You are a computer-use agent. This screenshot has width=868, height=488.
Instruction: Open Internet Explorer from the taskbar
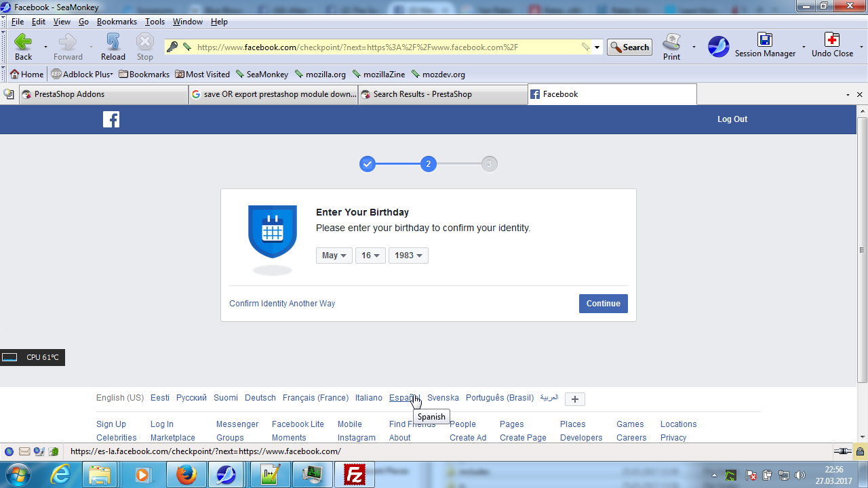coord(60,474)
